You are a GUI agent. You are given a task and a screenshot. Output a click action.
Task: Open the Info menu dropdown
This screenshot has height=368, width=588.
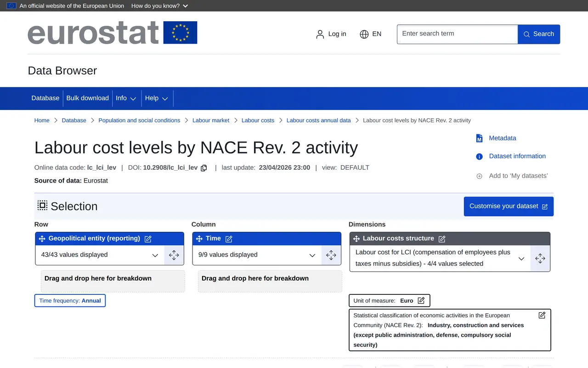126,98
